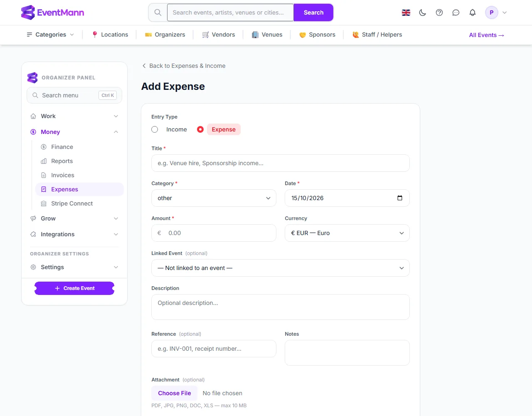Collapse the Money sidebar section
The image size is (532, 416).
(x=74, y=132)
